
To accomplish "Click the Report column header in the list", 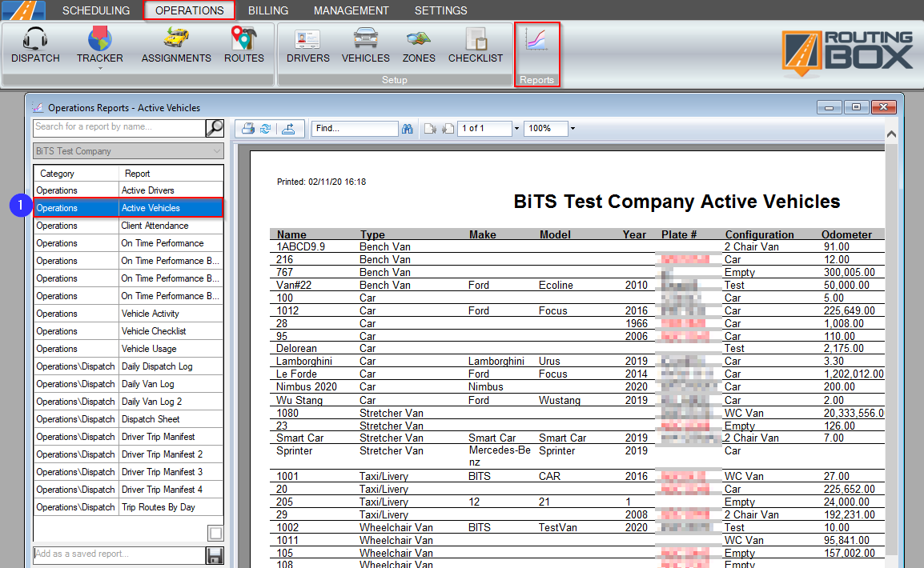I will 171,174.
